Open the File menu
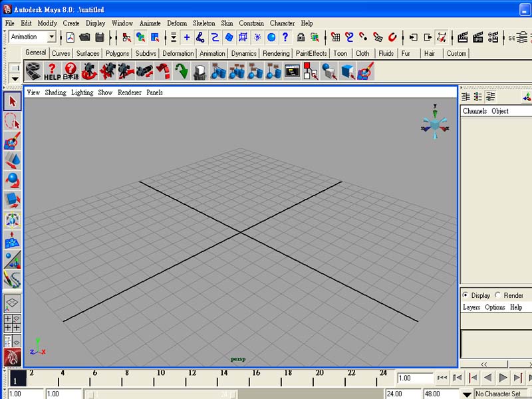Viewport: 532px width, 399px height. click(10, 23)
